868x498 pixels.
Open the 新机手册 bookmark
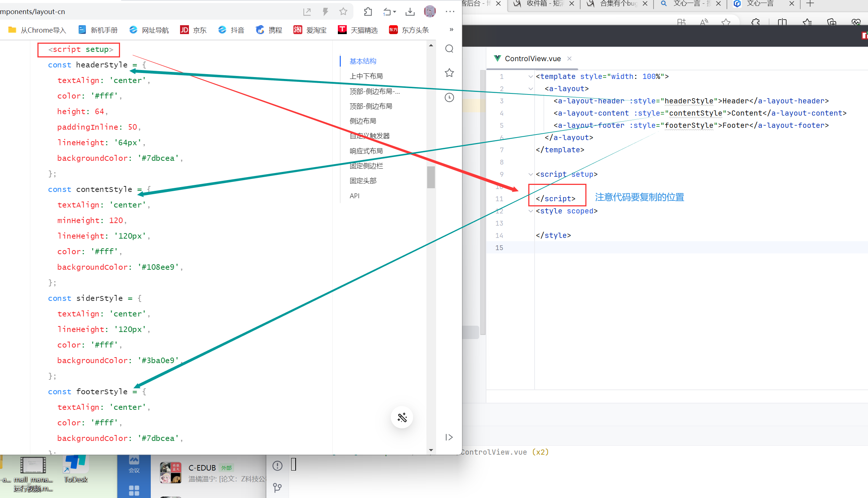(x=98, y=30)
